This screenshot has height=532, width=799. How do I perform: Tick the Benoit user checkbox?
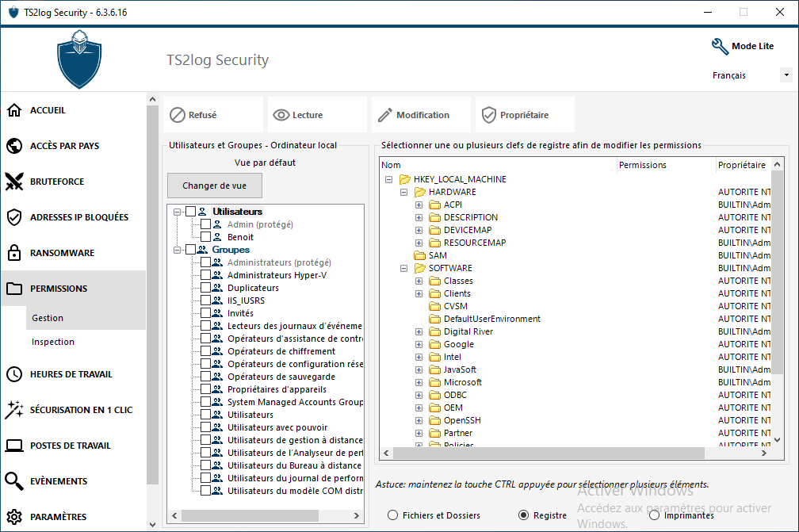pyautogui.click(x=205, y=237)
